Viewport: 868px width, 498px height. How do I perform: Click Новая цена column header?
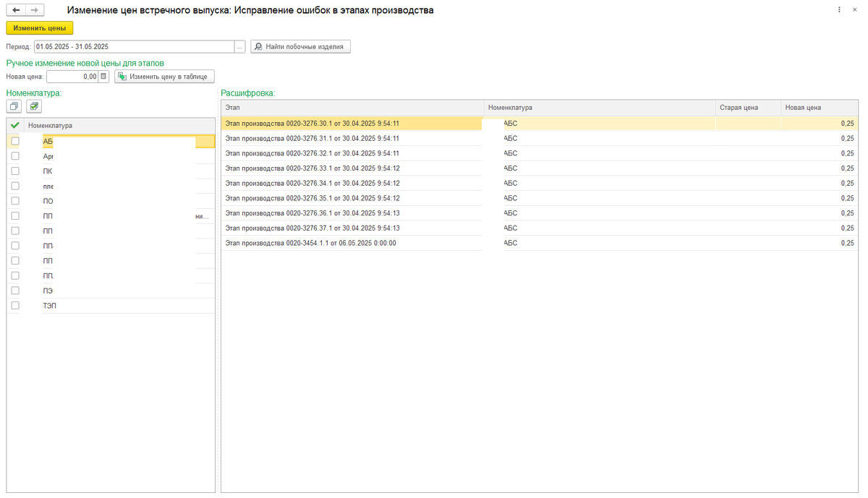point(820,108)
